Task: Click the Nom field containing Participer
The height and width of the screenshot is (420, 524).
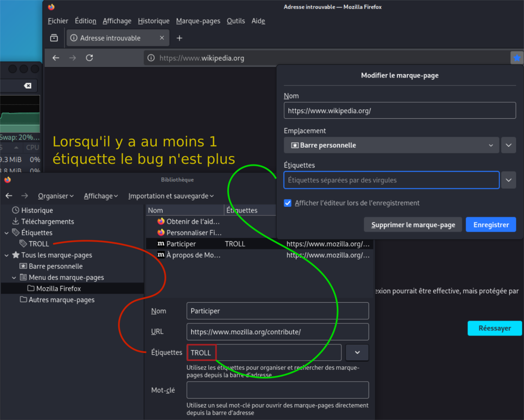Action: pyautogui.click(x=278, y=311)
